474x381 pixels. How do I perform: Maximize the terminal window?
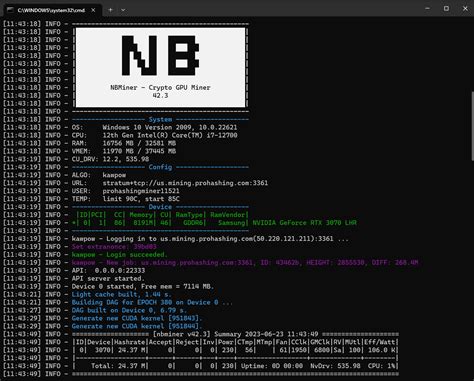click(x=446, y=9)
